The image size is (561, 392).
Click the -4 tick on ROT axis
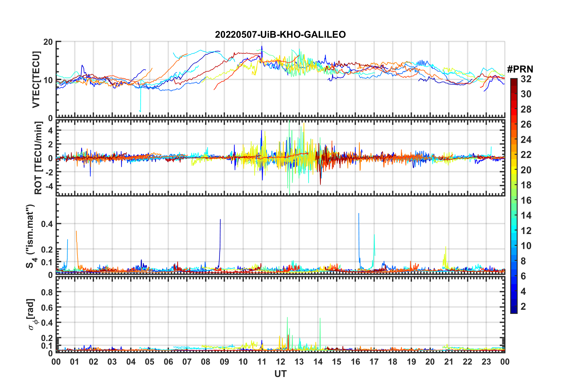49,186
